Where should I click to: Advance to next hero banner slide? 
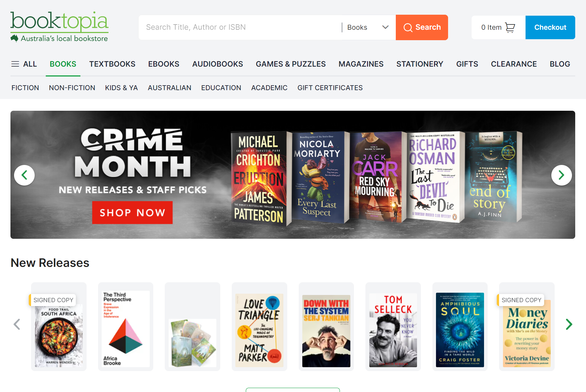(561, 175)
